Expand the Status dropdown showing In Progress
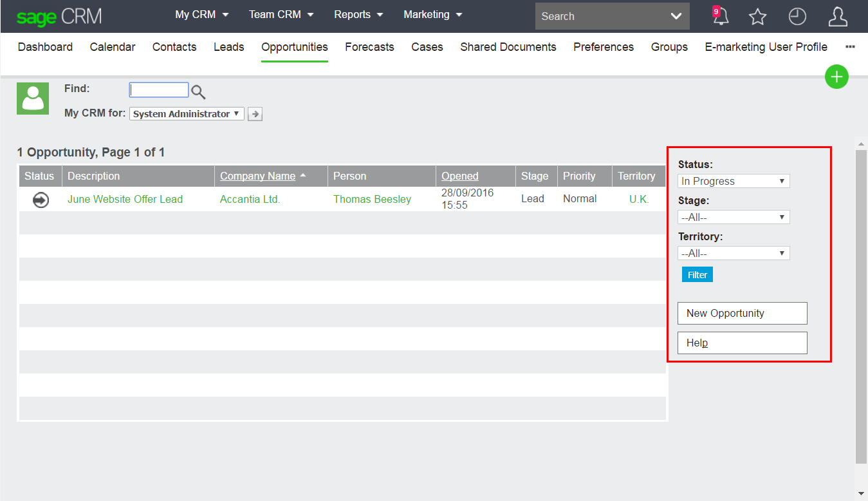 pos(734,182)
